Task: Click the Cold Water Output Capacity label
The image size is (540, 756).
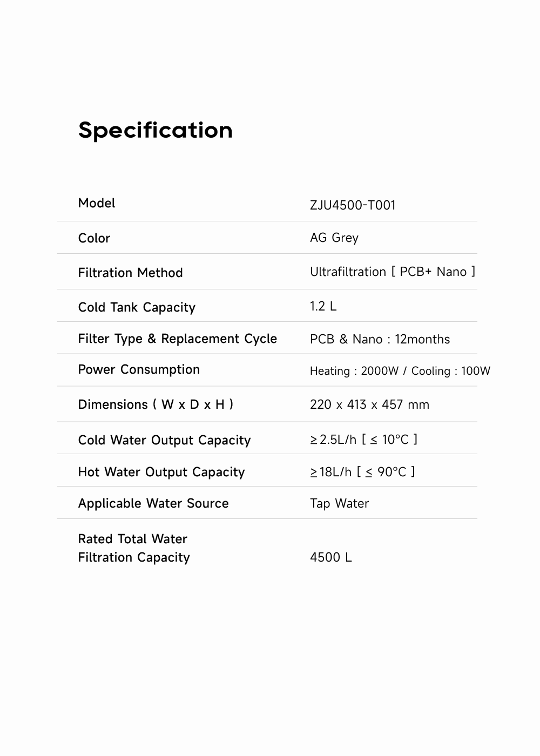Action: tap(164, 440)
